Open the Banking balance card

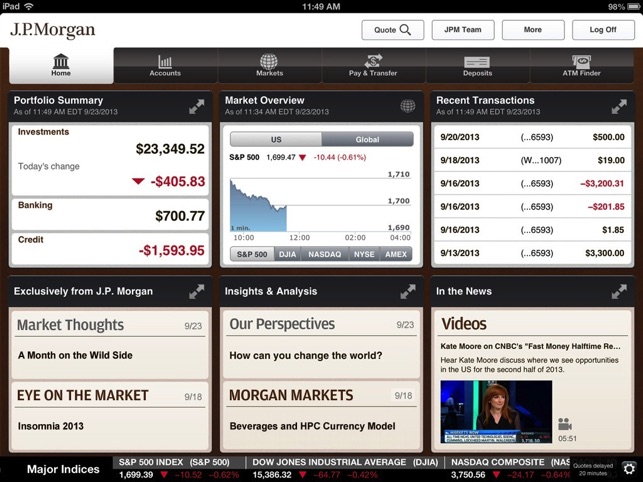[110, 215]
